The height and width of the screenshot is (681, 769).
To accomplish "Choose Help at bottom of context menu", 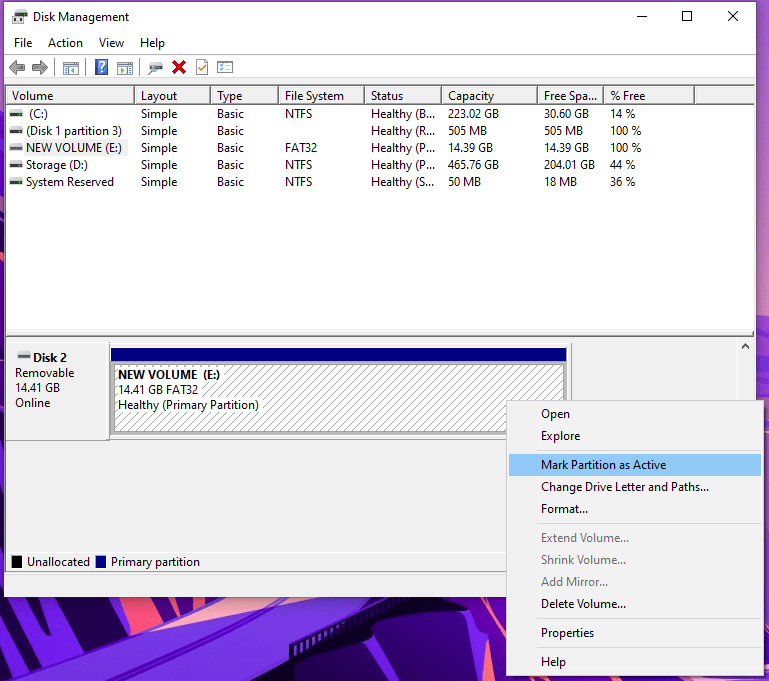I will (x=635, y=662).
